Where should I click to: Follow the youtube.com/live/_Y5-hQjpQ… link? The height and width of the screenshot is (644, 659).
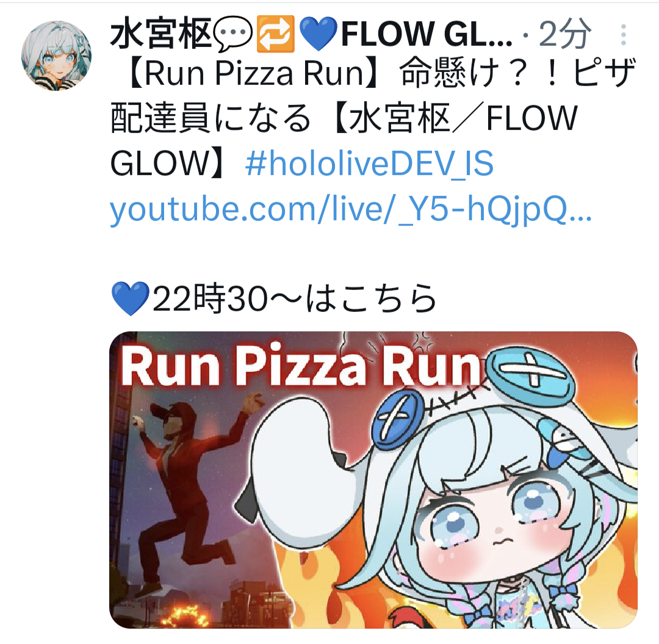coord(351,209)
